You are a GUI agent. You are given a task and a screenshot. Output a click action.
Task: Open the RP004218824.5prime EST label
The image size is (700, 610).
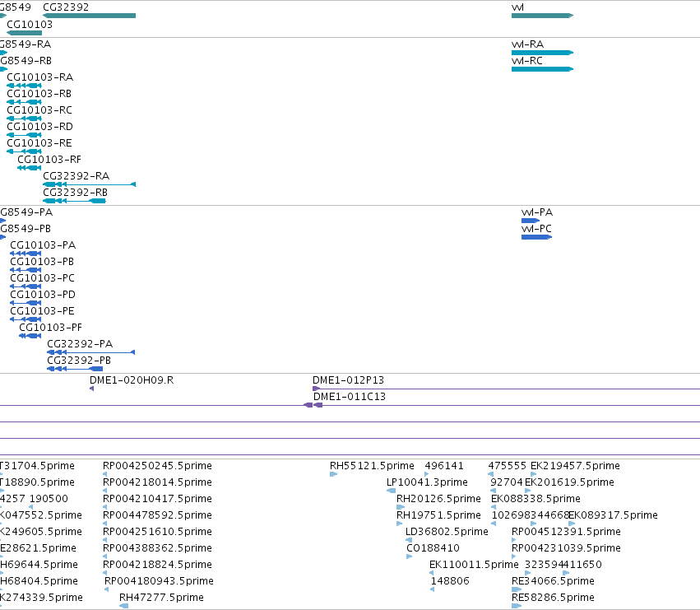[x=158, y=566]
